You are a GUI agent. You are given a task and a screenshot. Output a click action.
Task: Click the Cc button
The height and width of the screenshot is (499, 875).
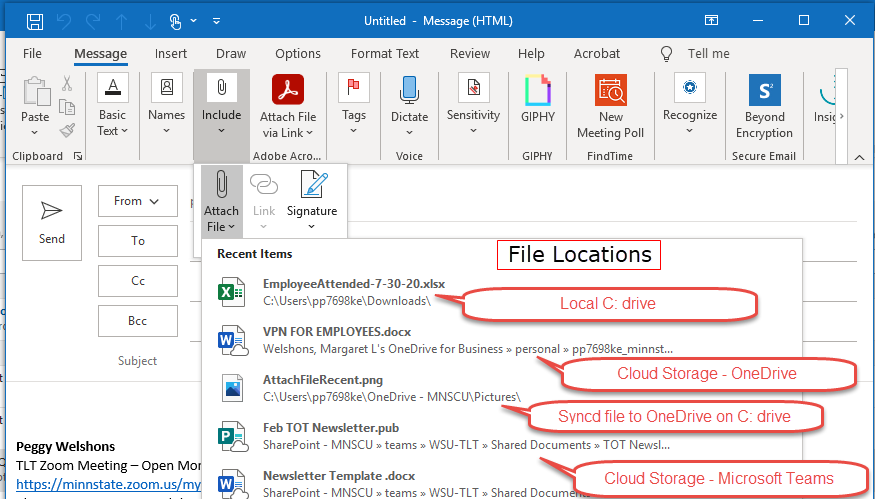point(138,281)
